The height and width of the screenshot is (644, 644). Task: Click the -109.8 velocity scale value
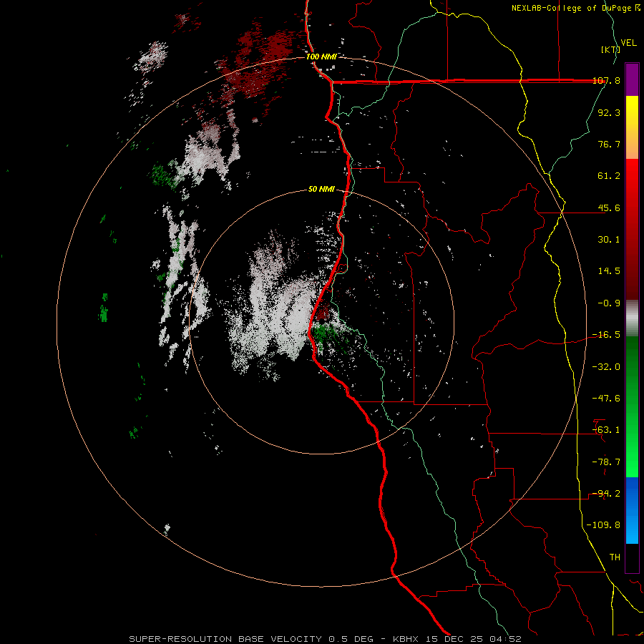tap(604, 525)
